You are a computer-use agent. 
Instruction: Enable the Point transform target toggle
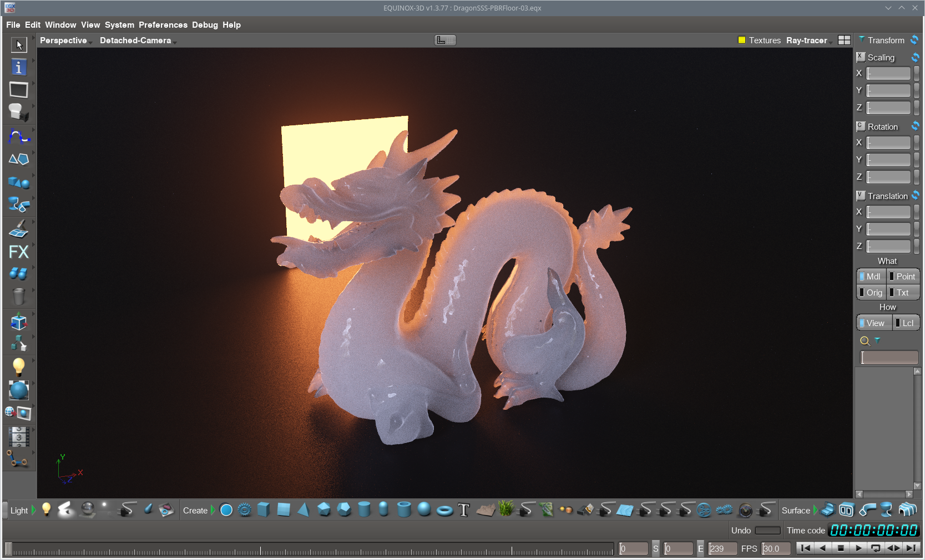coord(903,277)
